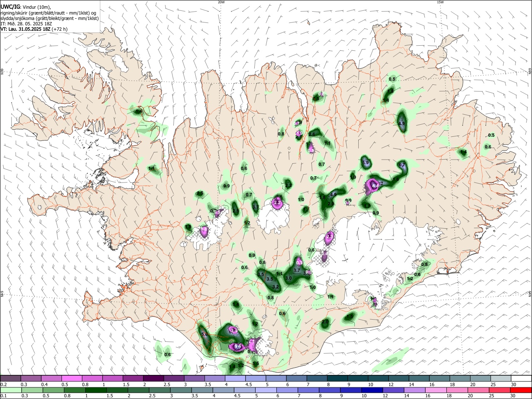This screenshot has width=532, height=399.
Task: Click the 20W longitude label
Action: pyautogui.click(x=221, y=2)
